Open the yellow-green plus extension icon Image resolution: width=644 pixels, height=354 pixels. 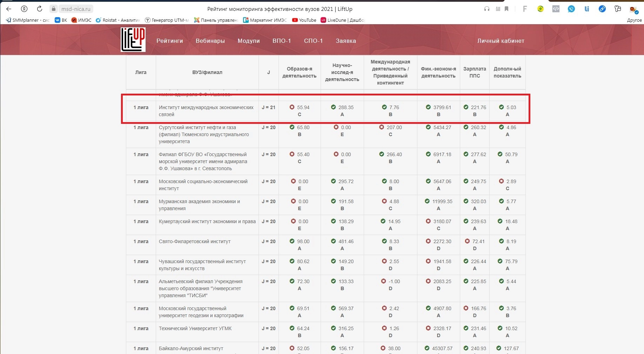(x=541, y=9)
